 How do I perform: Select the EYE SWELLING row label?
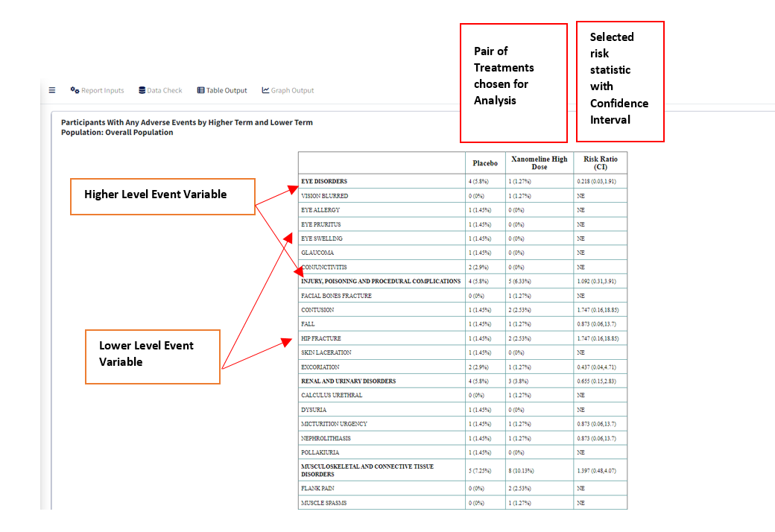[x=322, y=238]
